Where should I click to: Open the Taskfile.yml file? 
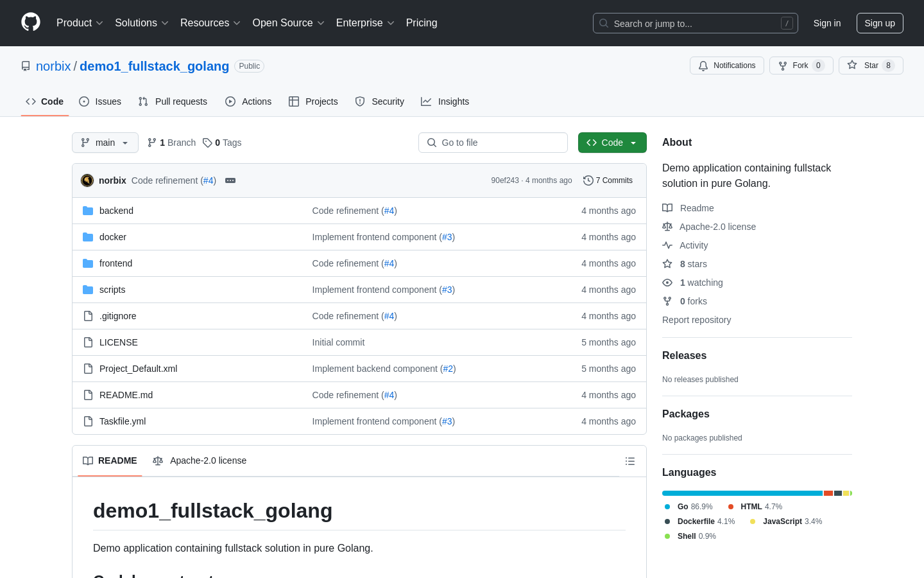point(123,421)
